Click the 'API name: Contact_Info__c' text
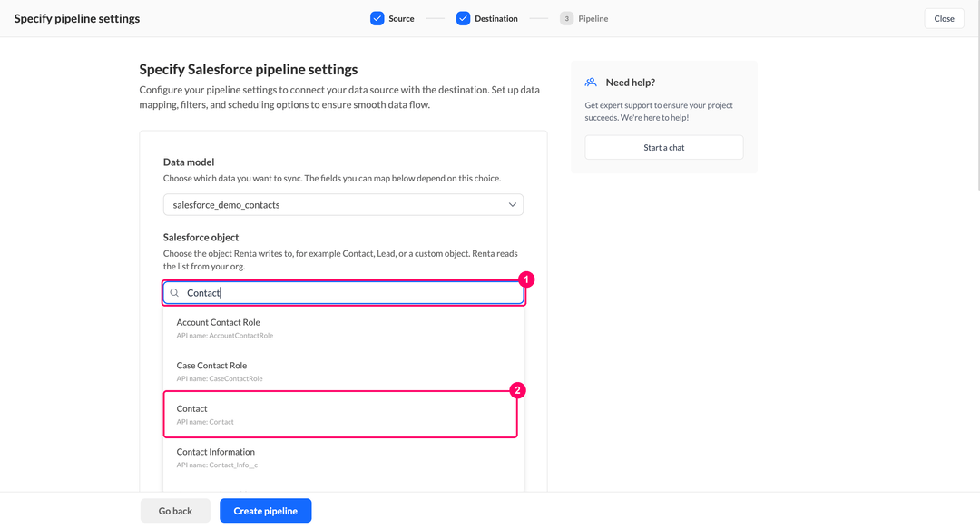The width and height of the screenshot is (980, 529). click(217, 465)
